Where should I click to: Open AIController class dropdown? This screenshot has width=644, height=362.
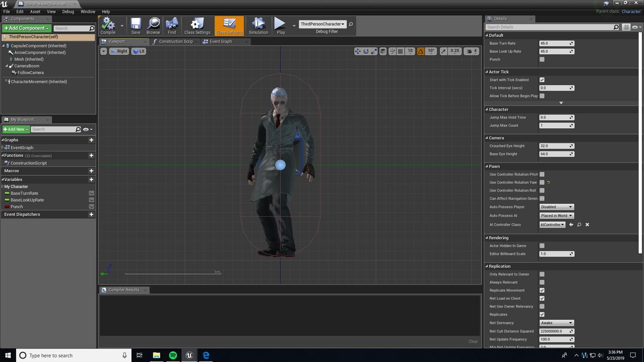pyautogui.click(x=552, y=225)
